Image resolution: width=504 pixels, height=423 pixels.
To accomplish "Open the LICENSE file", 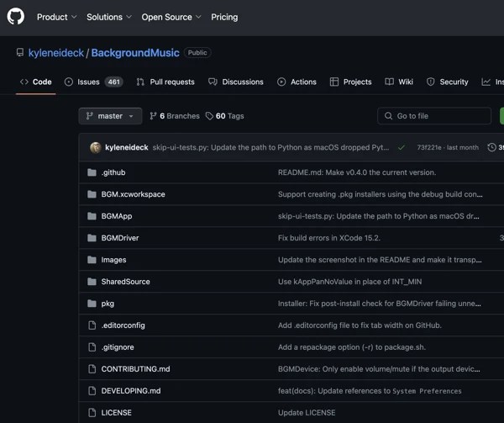I will point(117,413).
